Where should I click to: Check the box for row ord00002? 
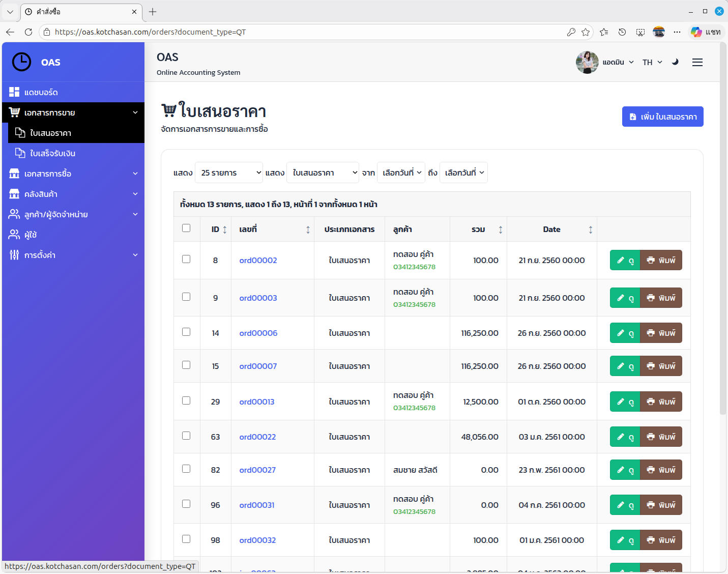click(186, 259)
